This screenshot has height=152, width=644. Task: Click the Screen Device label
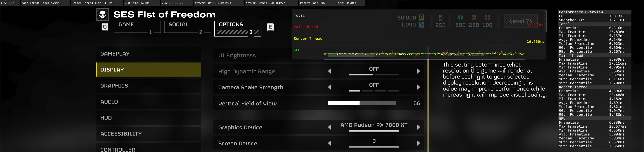click(x=237, y=144)
